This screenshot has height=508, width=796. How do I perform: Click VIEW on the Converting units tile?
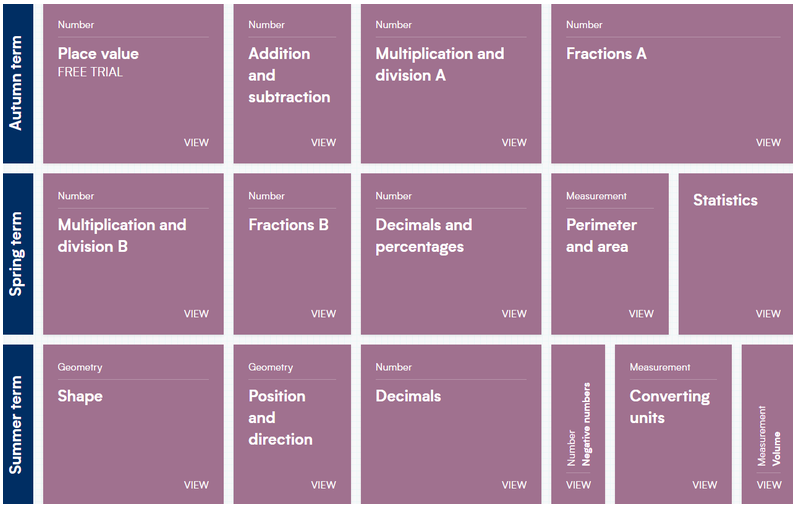pos(705,485)
